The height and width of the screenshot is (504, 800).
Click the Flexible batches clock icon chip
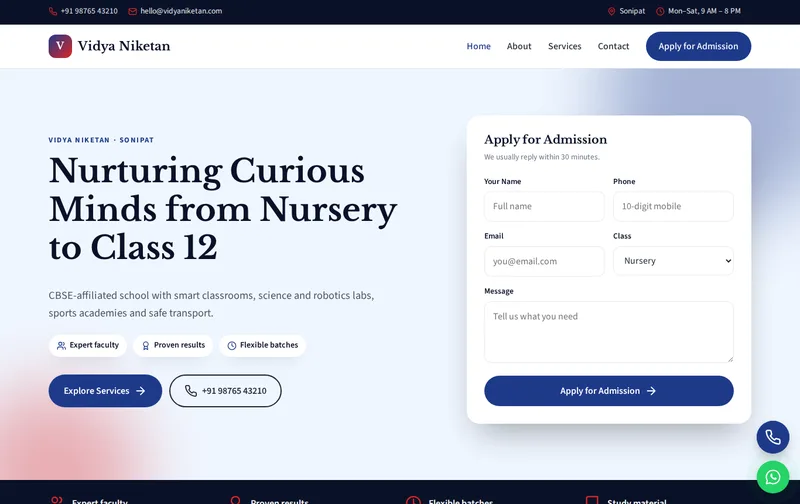(232, 345)
